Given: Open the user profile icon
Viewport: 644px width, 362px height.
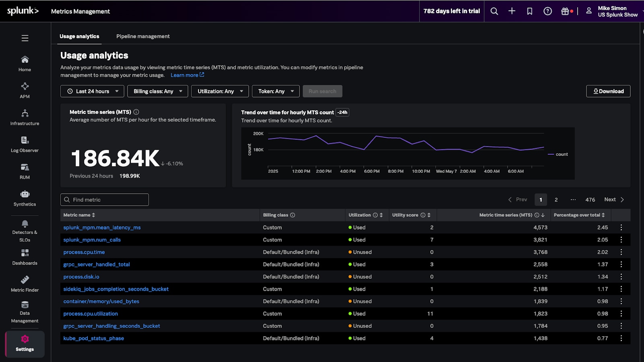Looking at the screenshot, I should (x=588, y=11).
